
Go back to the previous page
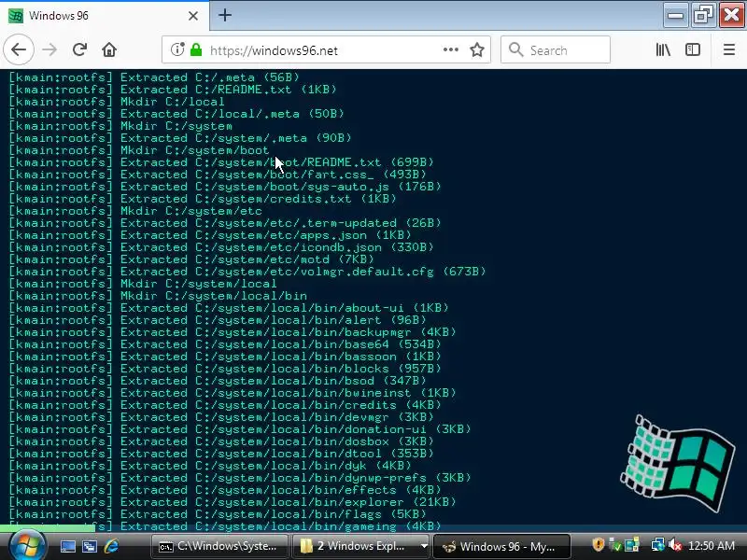pos(19,49)
